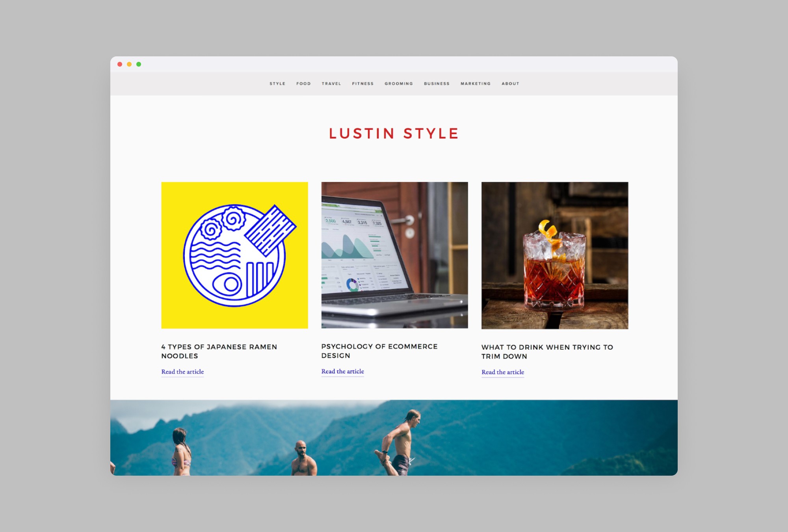Read the article on ecommerce design

(342, 371)
